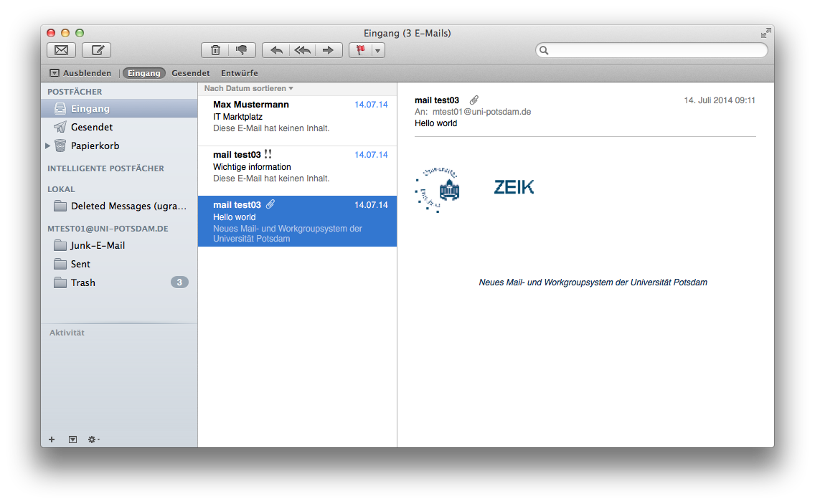815x504 pixels.
Task: Reply to the selected email
Action: [276, 50]
